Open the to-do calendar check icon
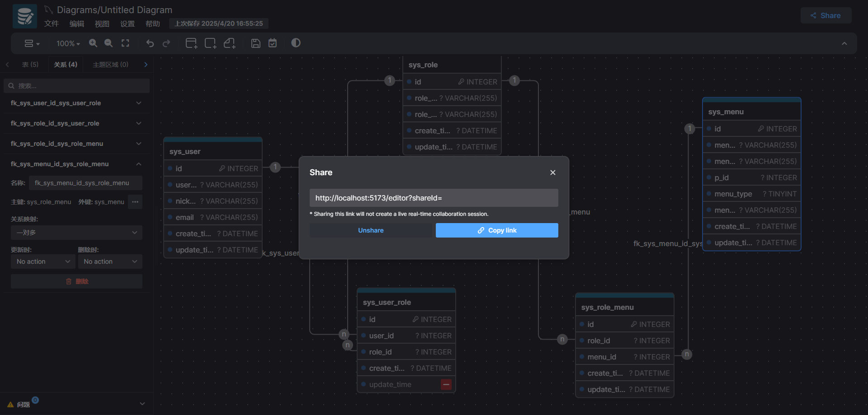Image resolution: width=868 pixels, height=415 pixels. (x=273, y=43)
